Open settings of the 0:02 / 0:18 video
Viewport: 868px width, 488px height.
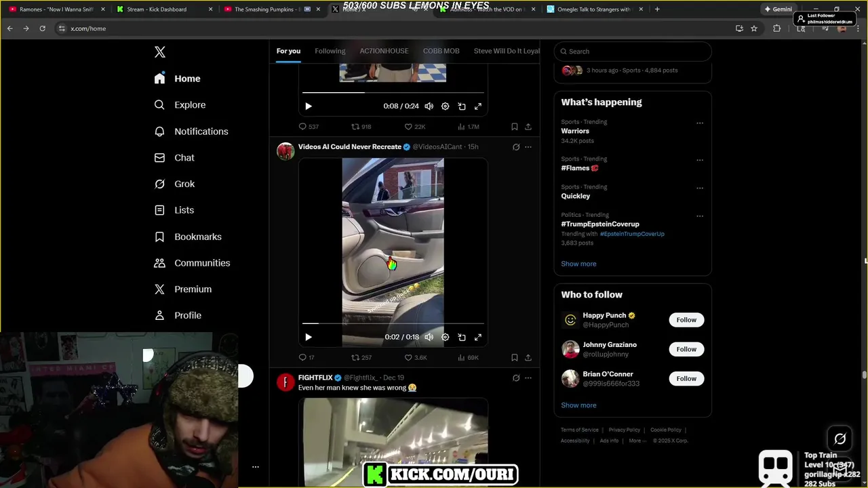click(x=445, y=337)
